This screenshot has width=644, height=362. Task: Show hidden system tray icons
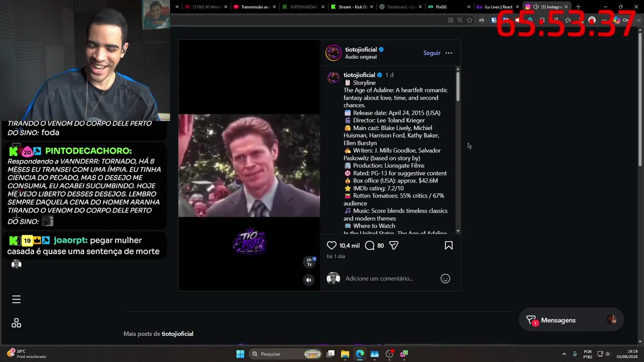pos(563,354)
